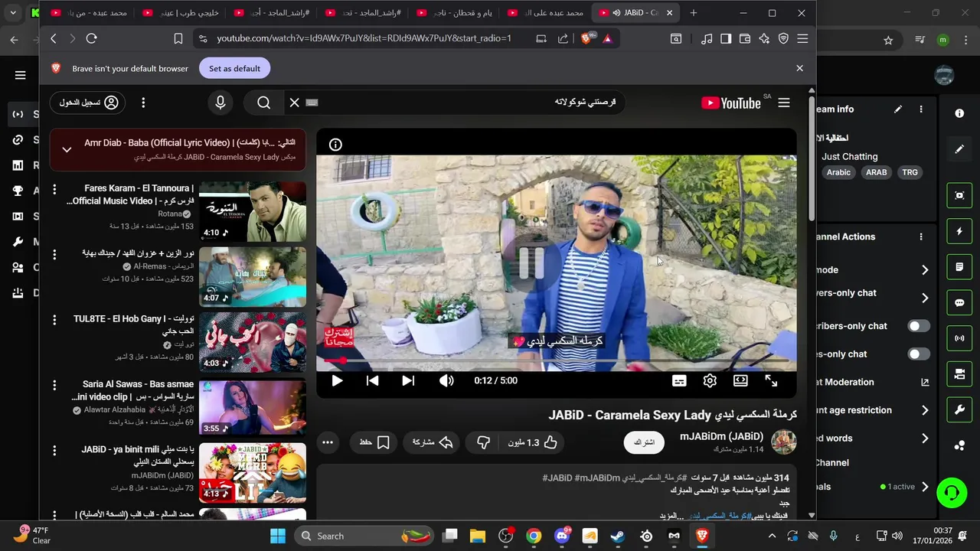Image resolution: width=980 pixels, height=551 pixels.
Task: Mute the video volume
Action: point(446,380)
